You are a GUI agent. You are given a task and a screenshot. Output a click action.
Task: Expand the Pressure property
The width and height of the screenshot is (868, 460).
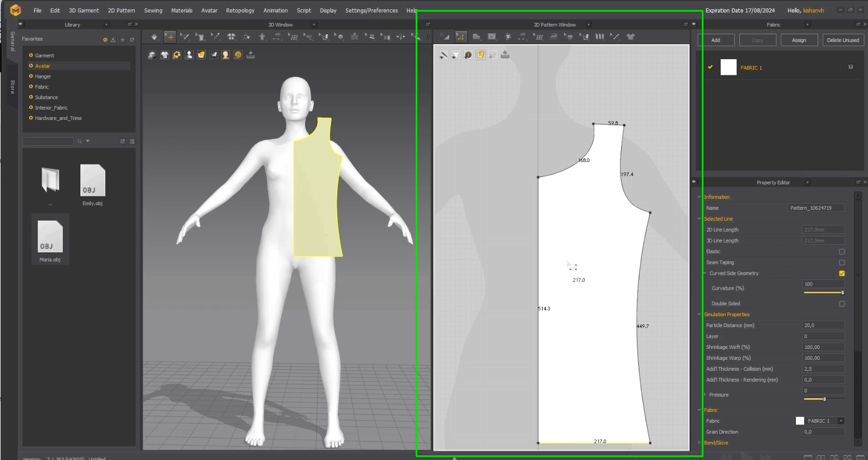pos(705,395)
